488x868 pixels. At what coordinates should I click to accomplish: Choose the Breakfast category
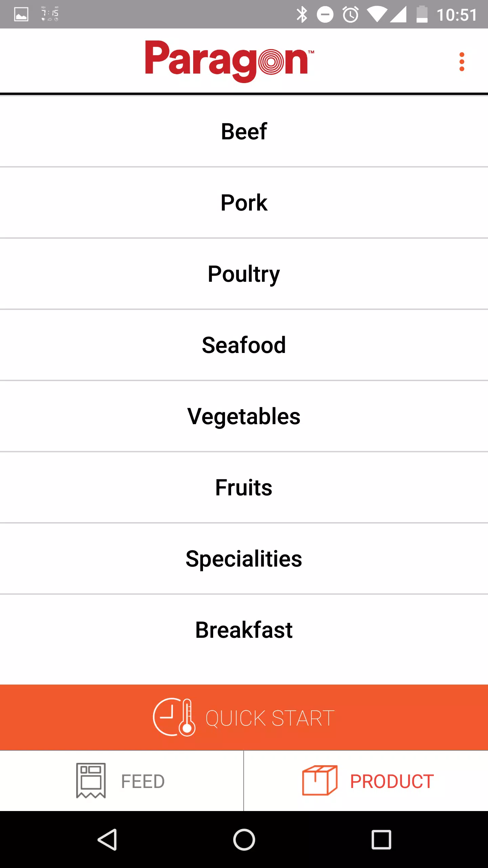coord(244,630)
